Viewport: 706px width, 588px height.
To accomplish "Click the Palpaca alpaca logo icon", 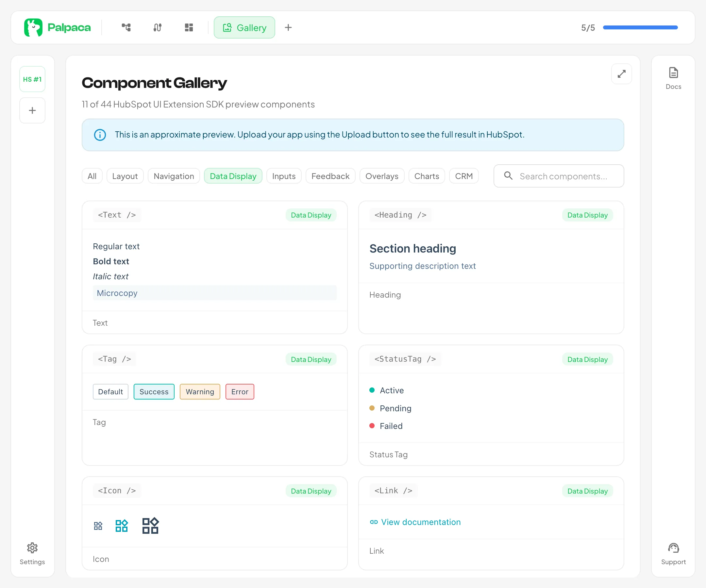I will [33, 27].
